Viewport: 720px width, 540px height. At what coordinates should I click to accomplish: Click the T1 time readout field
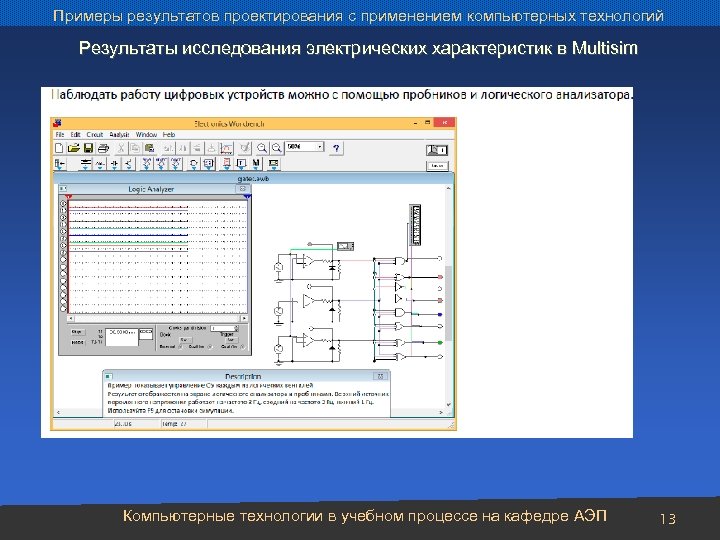click(x=122, y=332)
